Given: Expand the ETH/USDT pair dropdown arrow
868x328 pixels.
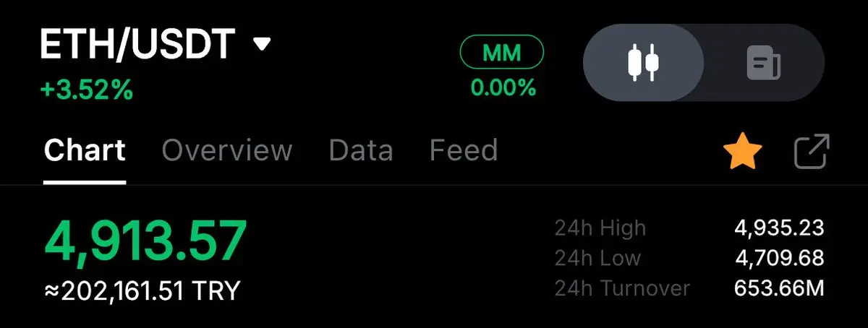Looking at the screenshot, I should [262, 45].
